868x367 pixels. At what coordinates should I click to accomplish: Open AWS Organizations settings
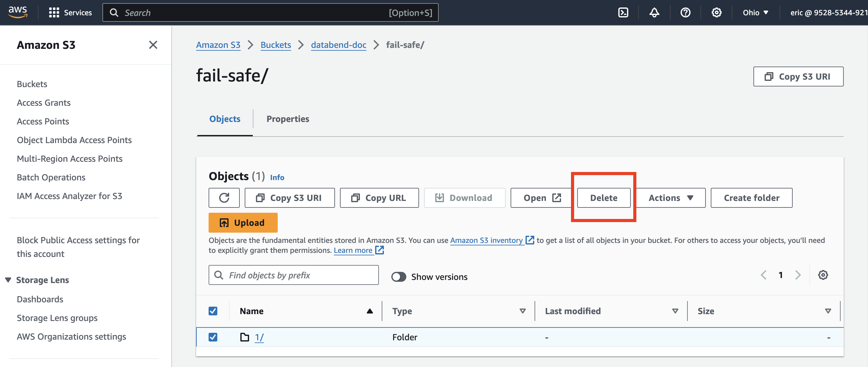coord(71,336)
